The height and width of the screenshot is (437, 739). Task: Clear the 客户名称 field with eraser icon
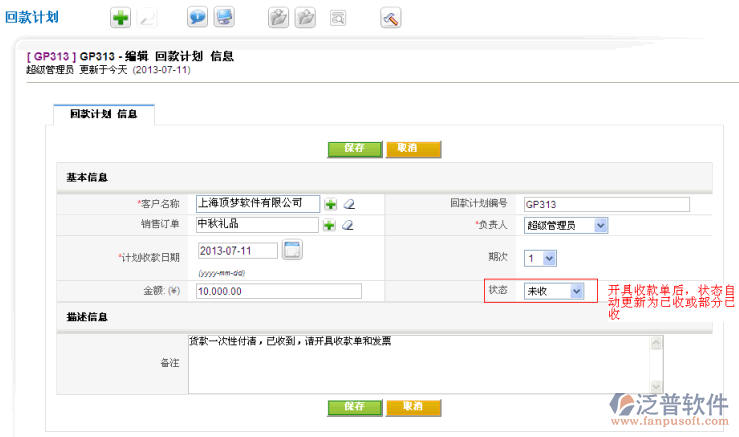pyautogui.click(x=348, y=204)
